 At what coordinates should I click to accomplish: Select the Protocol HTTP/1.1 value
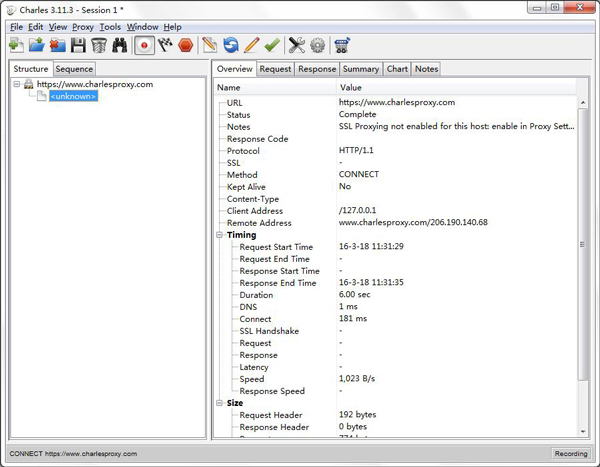[x=356, y=150]
